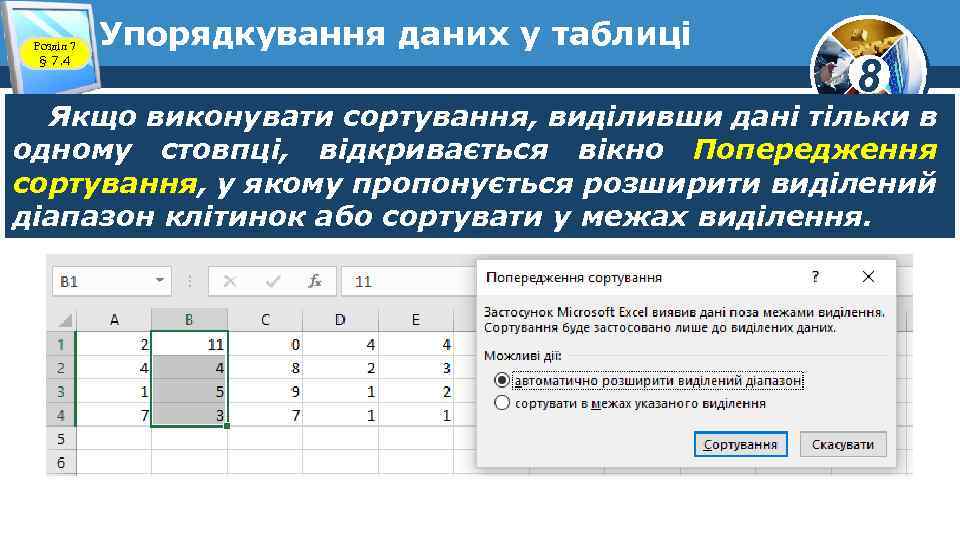The image size is (960, 540).
Task: Click cell C2 containing 8
Action: pyautogui.click(x=265, y=368)
